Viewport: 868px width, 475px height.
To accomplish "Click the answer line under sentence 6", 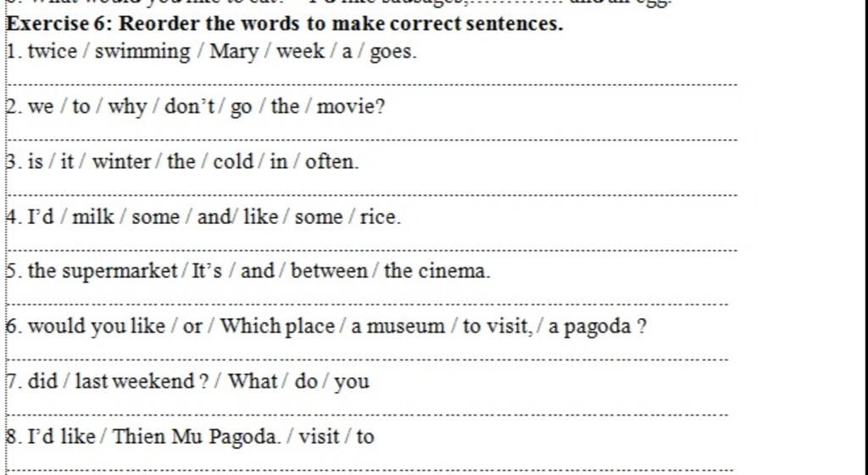I will coord(367,360).
